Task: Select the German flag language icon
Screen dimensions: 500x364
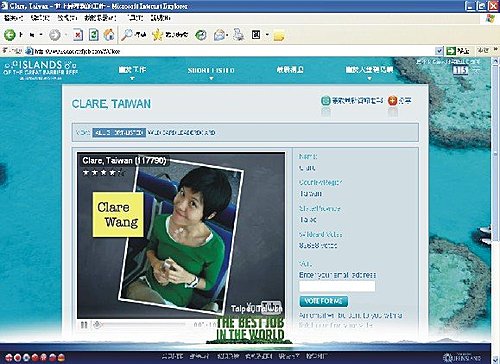Action: 61,357
